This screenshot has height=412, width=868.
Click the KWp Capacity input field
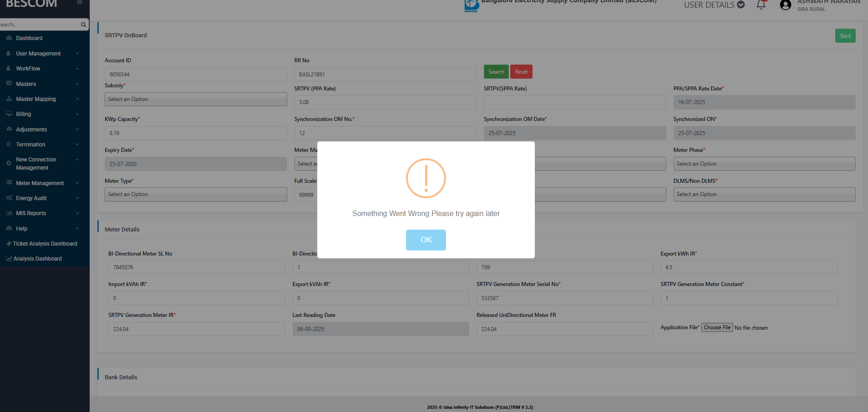pyautogui.click(x=196, y=133)
